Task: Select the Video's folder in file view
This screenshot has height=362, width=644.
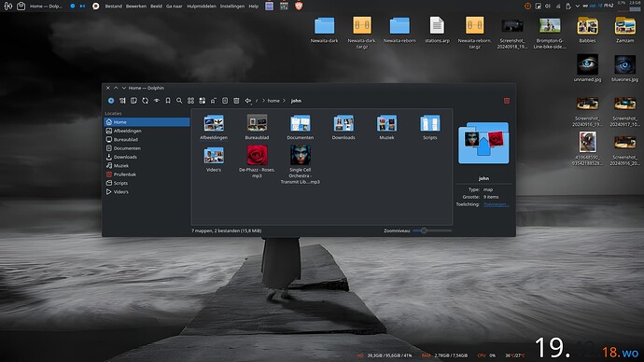Action: 214,160
